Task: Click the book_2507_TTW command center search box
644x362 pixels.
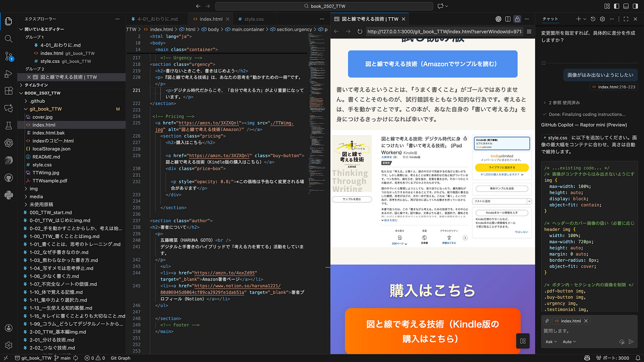Action: (x=325, y=6)
